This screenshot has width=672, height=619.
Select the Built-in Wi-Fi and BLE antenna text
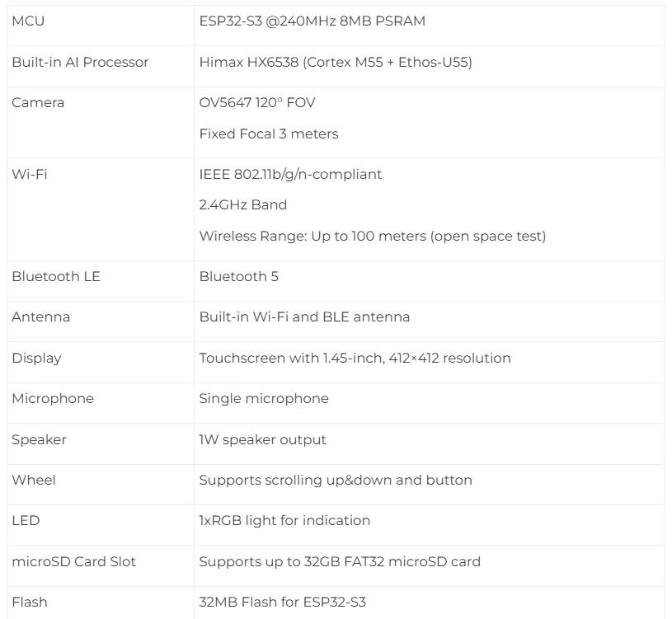click(304, 317)
